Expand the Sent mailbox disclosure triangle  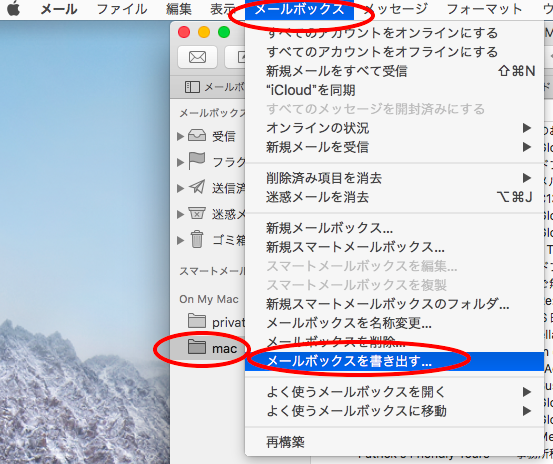pos(181,188)
